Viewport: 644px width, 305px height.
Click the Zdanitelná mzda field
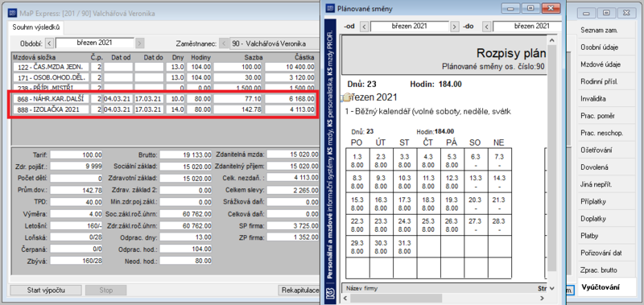pos(293,155)
